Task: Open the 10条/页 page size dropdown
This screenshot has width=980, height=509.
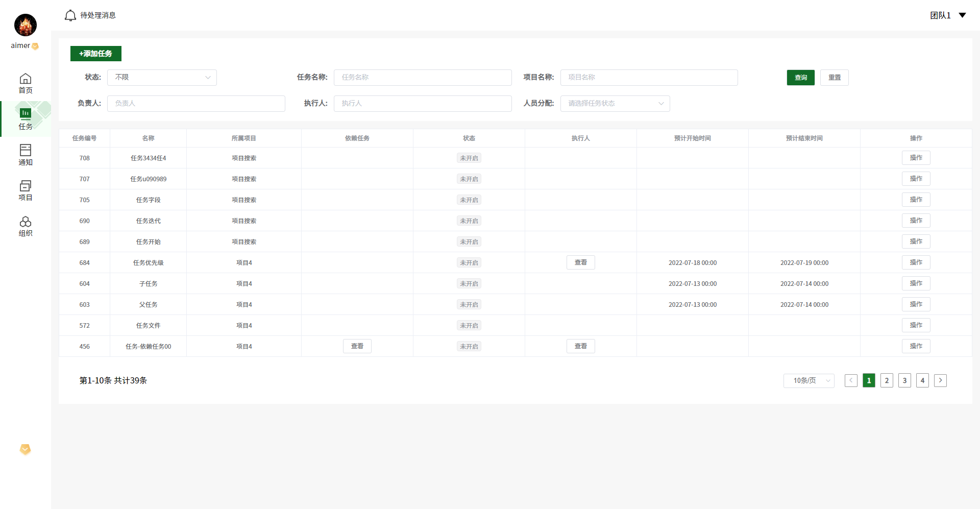Action: point(809,380)
